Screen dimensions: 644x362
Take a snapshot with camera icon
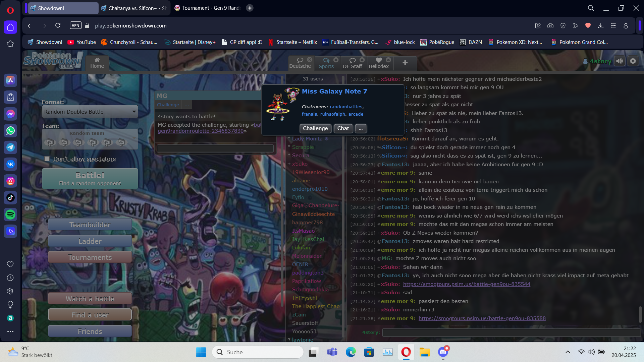(x=550, y=25)
